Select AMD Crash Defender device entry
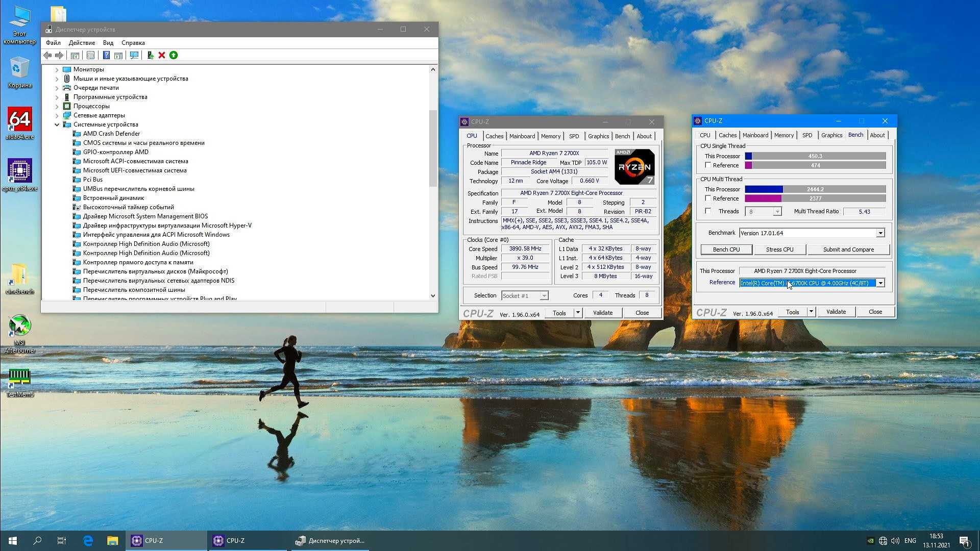980x551 pixels. 111,134
